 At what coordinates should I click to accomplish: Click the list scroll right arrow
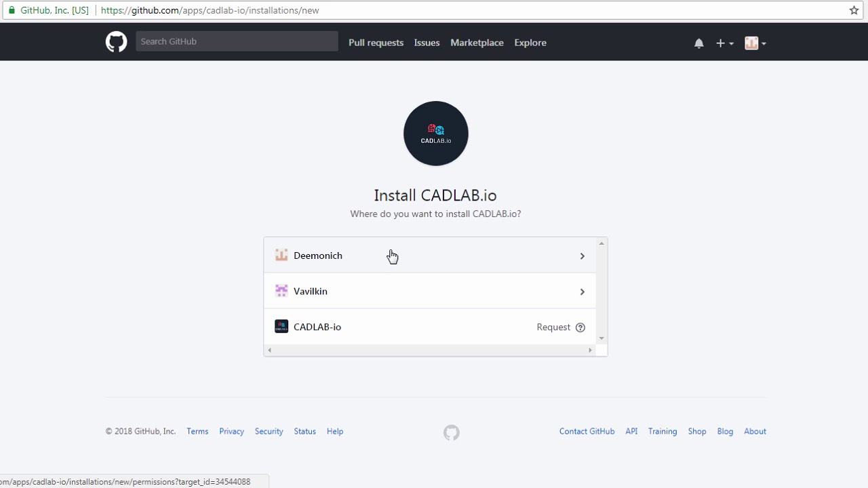(x=590, y=350)
